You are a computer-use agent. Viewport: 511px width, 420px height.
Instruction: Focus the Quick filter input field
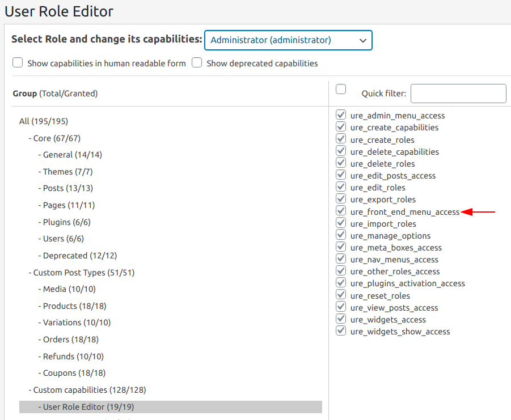click(x=458, y=94)
